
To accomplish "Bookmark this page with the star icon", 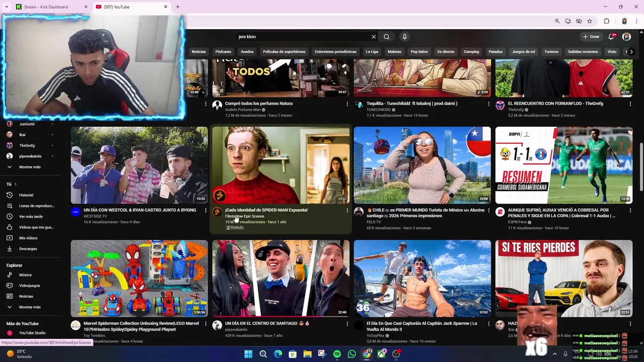I will pos(590,21).
